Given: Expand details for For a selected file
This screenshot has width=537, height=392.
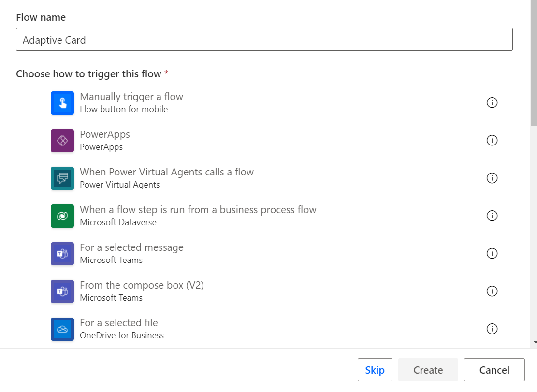Looking at the screenshot, I should (x=492, y=329).
